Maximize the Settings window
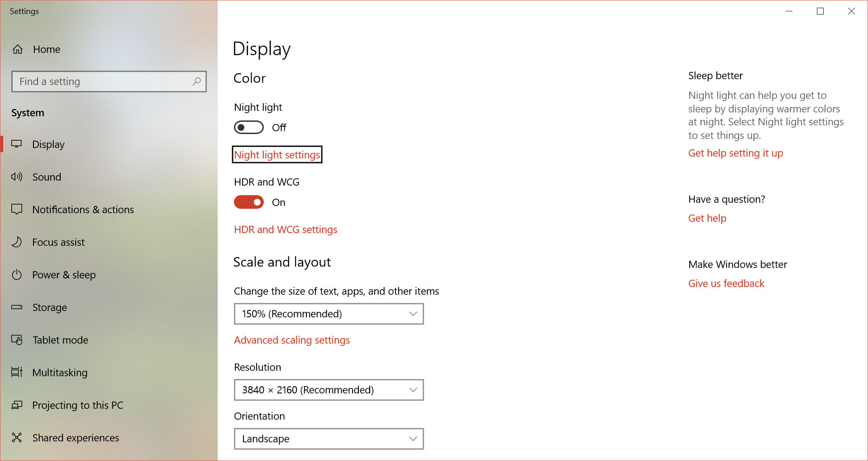Screen dimensions: 868x461 point(820,11)
